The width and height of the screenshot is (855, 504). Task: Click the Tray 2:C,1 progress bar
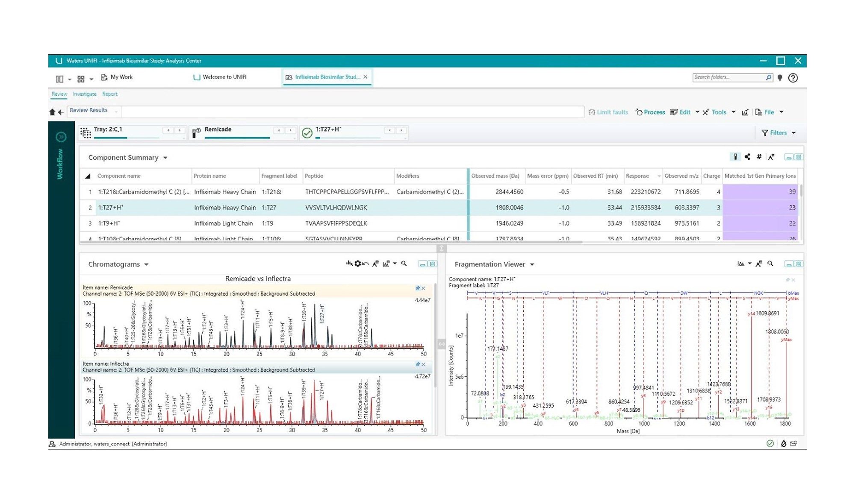pyautogui.click(x=127, y=138)
